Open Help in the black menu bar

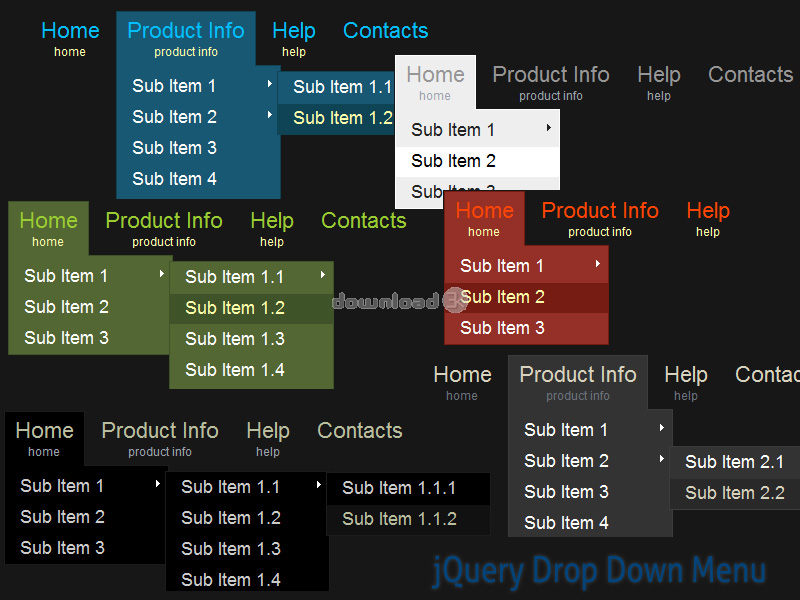click(268, 438)
